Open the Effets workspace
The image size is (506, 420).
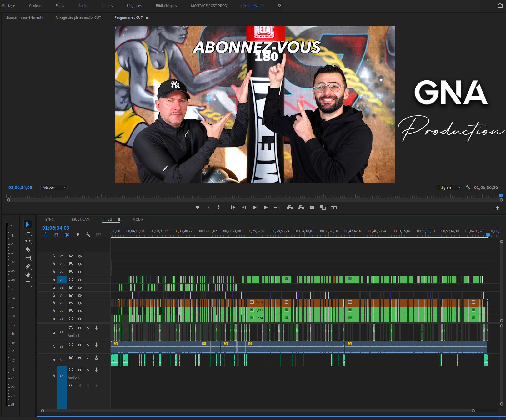[60, 6]
